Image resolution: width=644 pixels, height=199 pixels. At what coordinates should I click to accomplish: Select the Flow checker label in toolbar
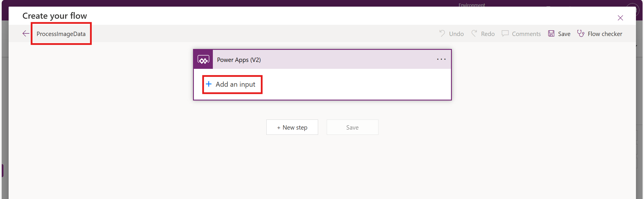click(x=605, y=34)
